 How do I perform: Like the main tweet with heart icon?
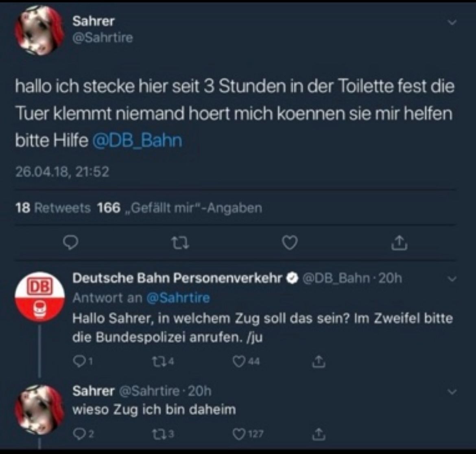(290, 243)
